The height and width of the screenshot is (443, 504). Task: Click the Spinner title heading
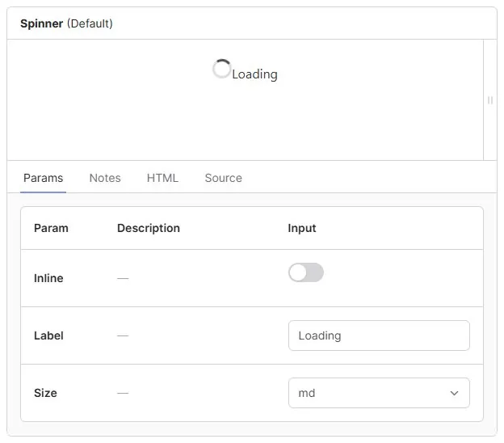click(x=42, y=23)
